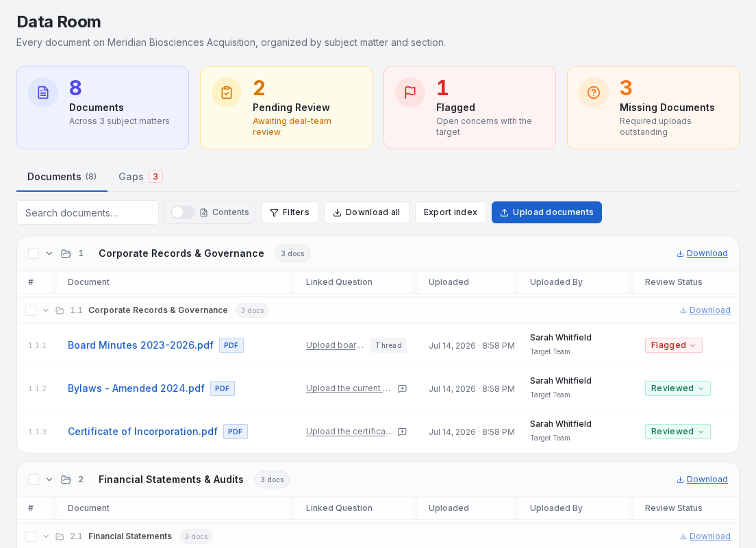Image resolution: width=756 pixels, height=548 pixels.
Task: Click Download all button
Action: 366,212
